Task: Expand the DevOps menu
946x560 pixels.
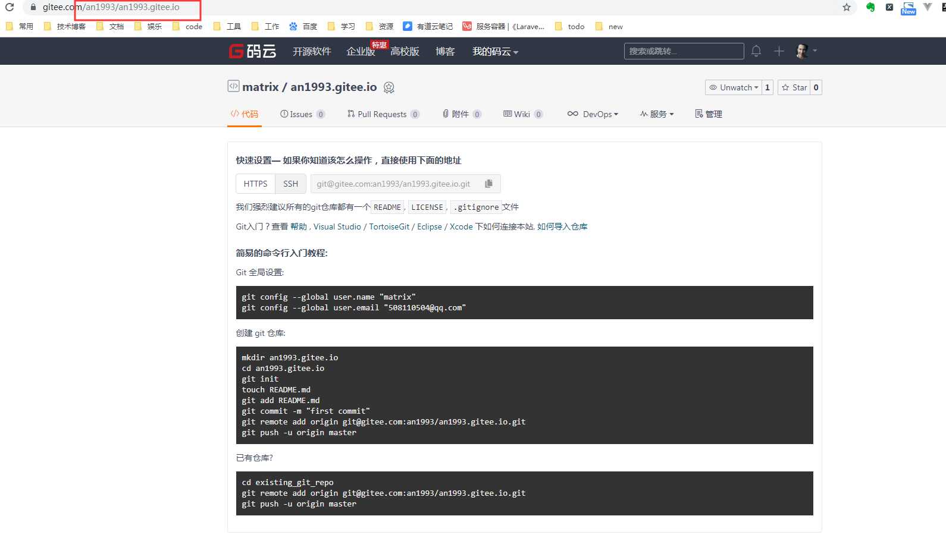Action: pyautogui.click(x=593, y=114)
